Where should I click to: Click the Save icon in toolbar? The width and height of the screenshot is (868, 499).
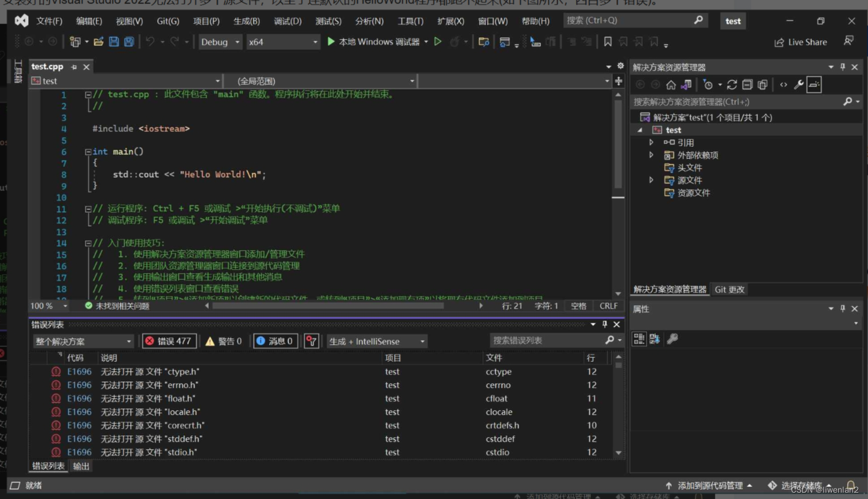point(114,42)
